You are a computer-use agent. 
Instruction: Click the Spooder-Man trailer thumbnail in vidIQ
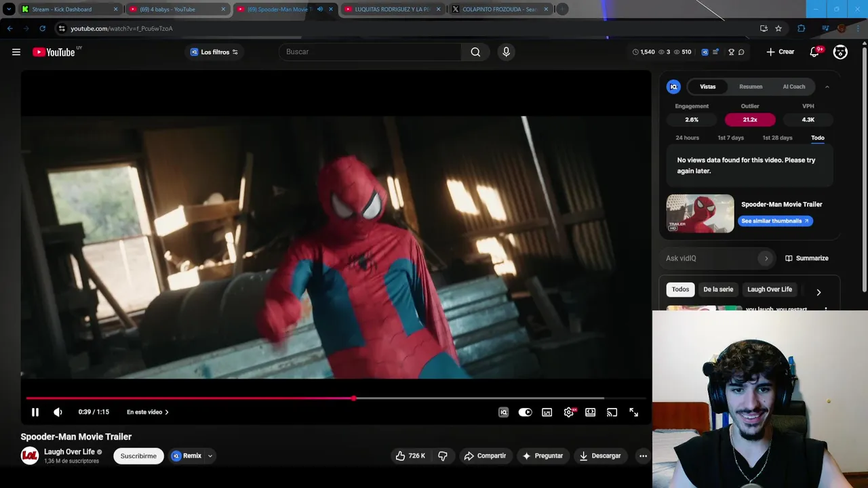point(700,213)
